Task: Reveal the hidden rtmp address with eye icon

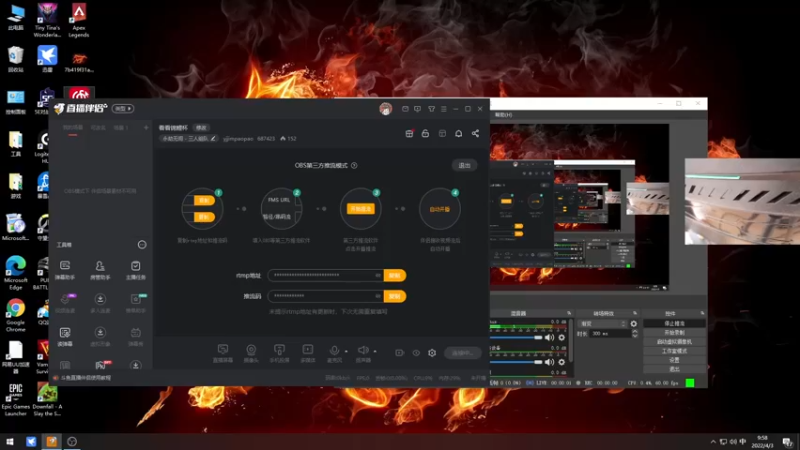Action: pyautogui.click(x=378, y=275)
